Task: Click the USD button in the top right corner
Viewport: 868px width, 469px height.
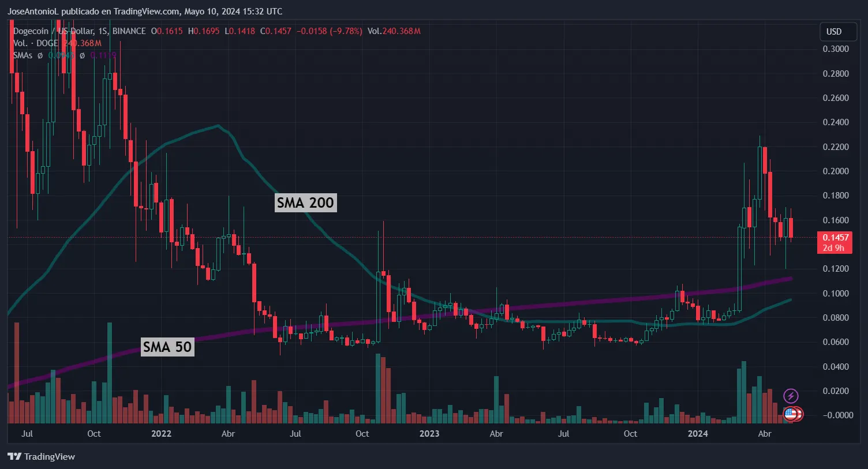Action: (x=837, y=32)
